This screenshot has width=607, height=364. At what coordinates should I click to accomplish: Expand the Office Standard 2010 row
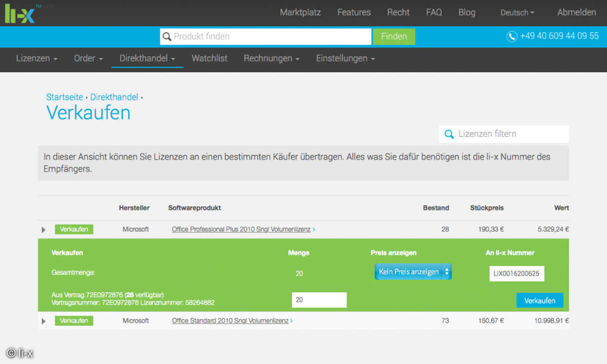pyautogui.click(x=44, y=321)
